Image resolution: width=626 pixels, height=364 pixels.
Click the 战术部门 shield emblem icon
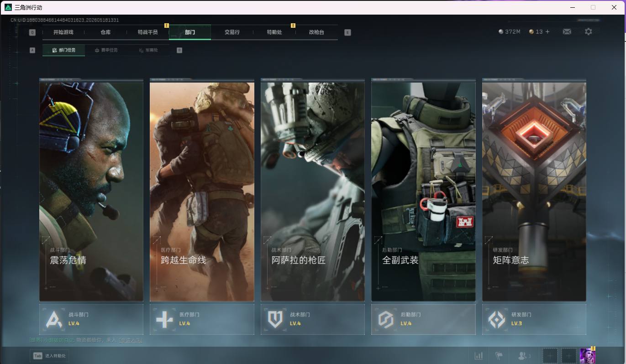click(275, 319)
